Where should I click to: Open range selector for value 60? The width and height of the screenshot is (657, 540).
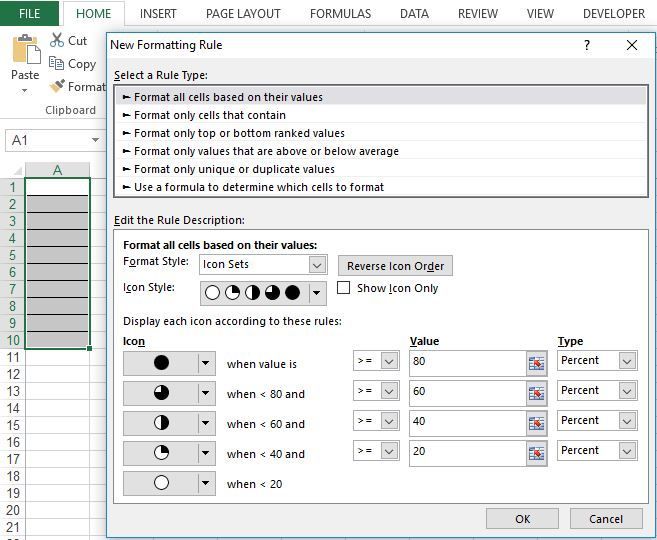536,393
